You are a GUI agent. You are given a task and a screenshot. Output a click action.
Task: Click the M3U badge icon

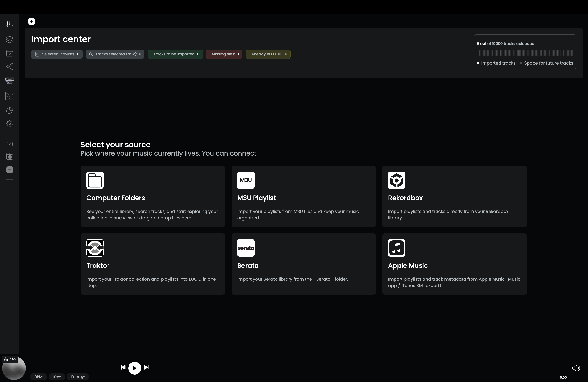(246, 180)
